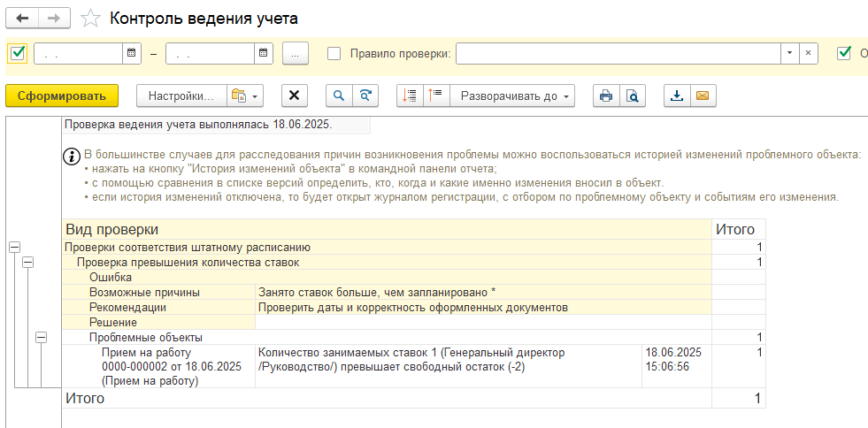Open print preview icon
868x428 pixels.
(632, 96)
